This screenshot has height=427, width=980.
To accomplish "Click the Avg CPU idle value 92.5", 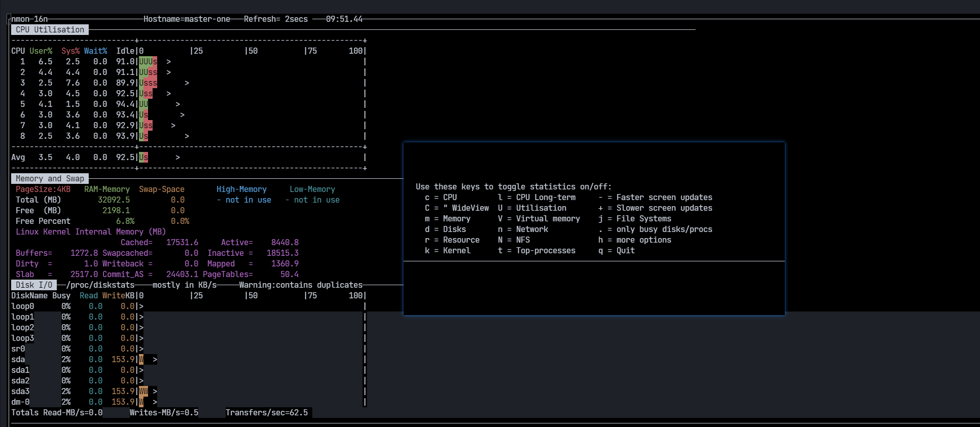I will pos(125,157).
